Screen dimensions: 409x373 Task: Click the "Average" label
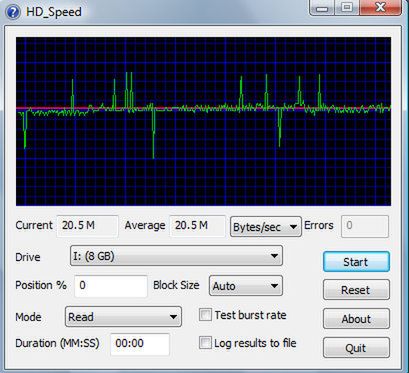point(145,226)
